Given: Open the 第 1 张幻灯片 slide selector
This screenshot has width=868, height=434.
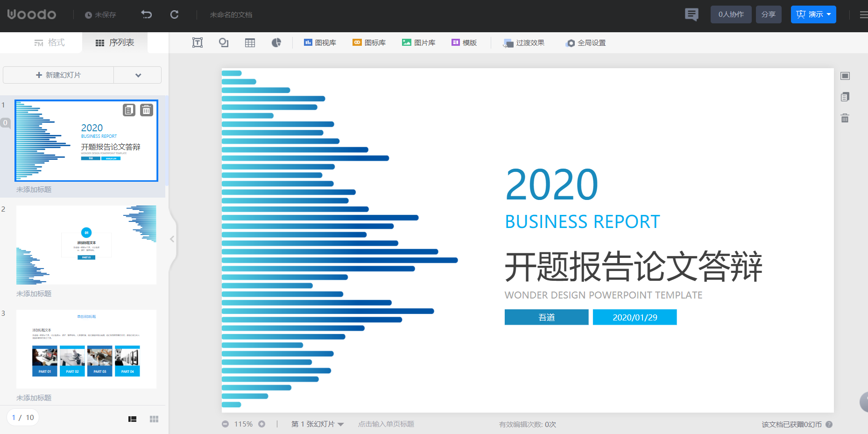Looking at the screenshot, I should pos(318,424).
